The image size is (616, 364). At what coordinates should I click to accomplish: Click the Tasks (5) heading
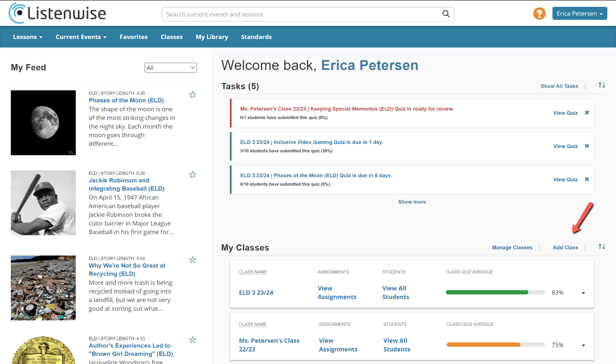pyautogui.click(x=240, y=86)
